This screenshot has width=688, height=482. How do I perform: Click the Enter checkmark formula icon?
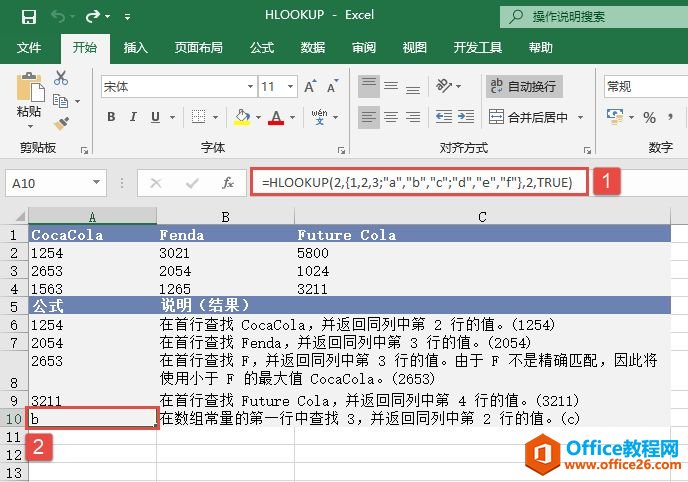pos(192,183)
